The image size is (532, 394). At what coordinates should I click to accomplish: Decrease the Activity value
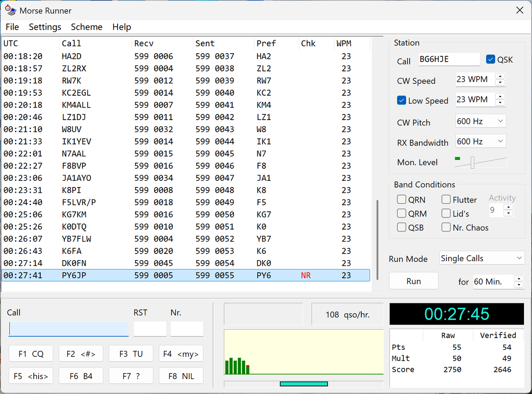(509, 213)
